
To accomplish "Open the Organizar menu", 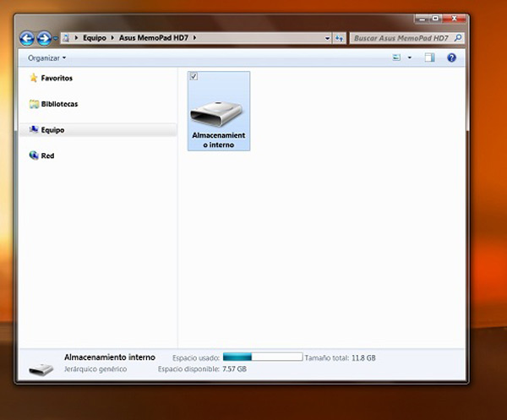I will pos(46,58).
